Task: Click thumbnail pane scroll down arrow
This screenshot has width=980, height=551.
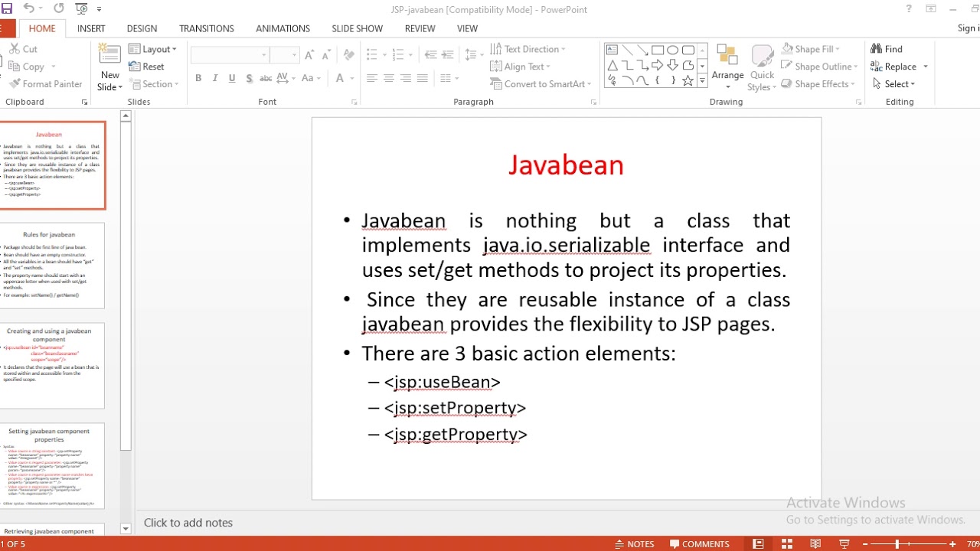Action: [x=126, y=529]
